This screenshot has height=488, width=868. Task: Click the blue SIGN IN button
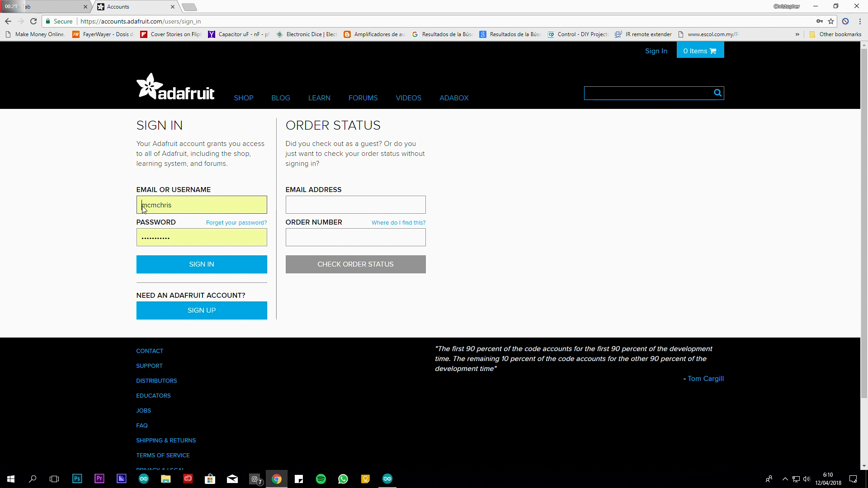[202, 264]
